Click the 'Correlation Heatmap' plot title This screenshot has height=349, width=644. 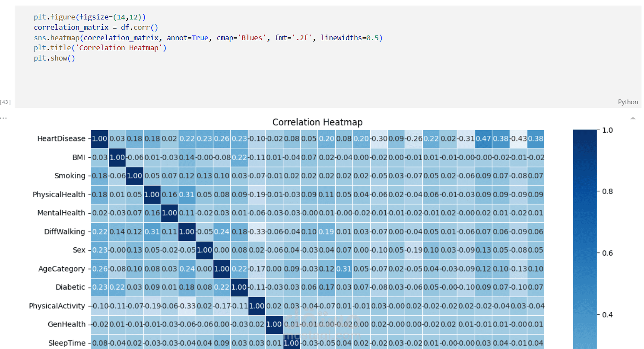[317, 122]
